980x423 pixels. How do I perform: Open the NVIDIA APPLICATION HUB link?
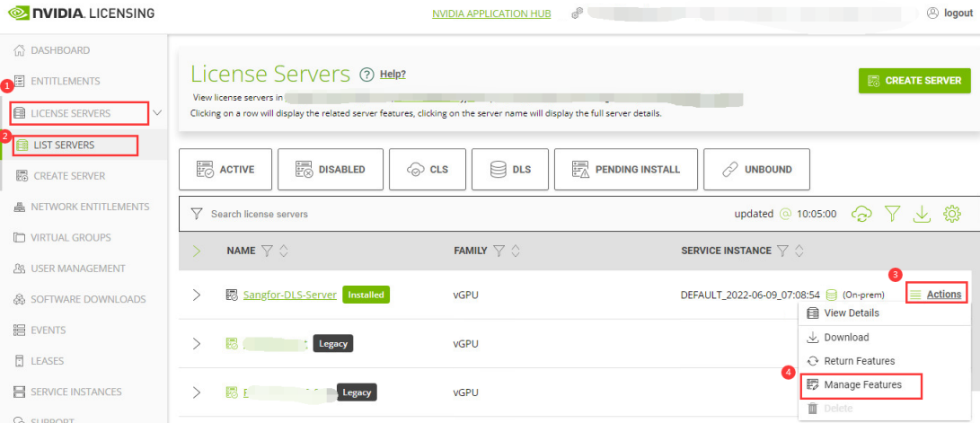click(x=491, y=13)
